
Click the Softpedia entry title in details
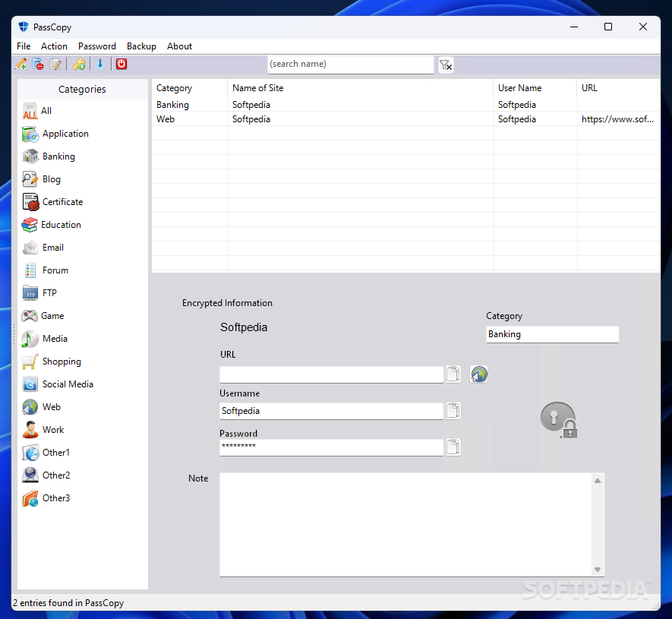(244, 327)
